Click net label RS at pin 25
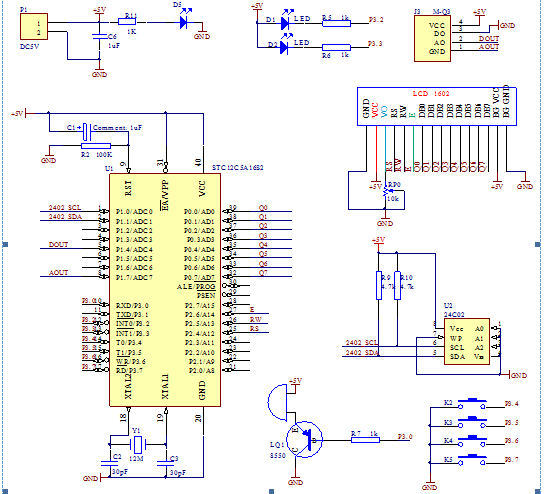Image resolution: width=547 pixels, height=494 pixels. (x=255, y=329)
